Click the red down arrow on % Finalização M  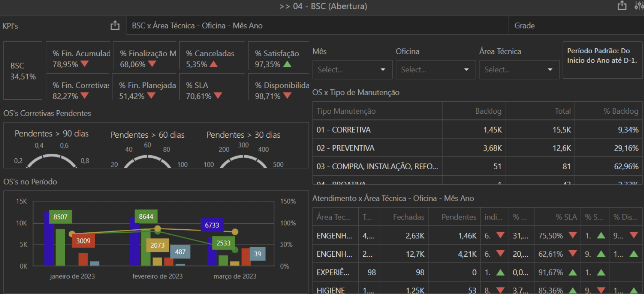point(152,64)
